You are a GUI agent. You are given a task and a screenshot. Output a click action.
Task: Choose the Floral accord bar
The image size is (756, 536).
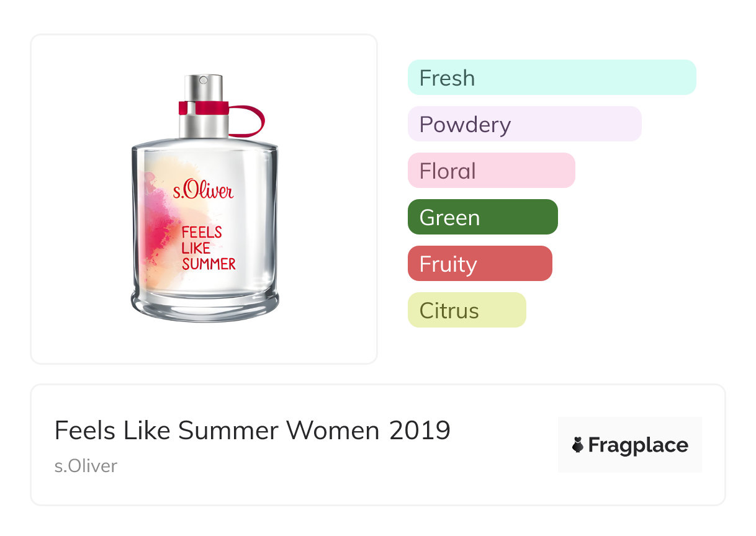coord(491,171)
